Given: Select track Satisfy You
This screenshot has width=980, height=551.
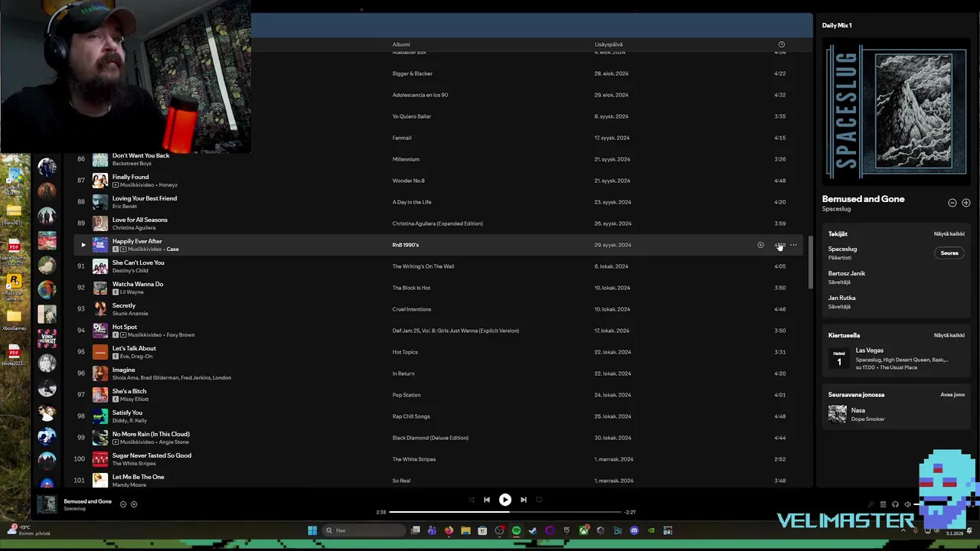Looking at the screenshot, I should 127,412.
